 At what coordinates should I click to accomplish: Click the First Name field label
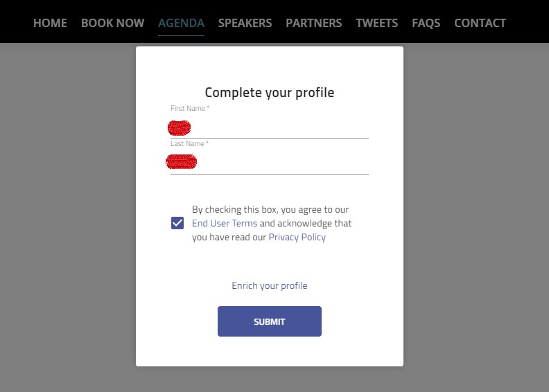[189, 109]
